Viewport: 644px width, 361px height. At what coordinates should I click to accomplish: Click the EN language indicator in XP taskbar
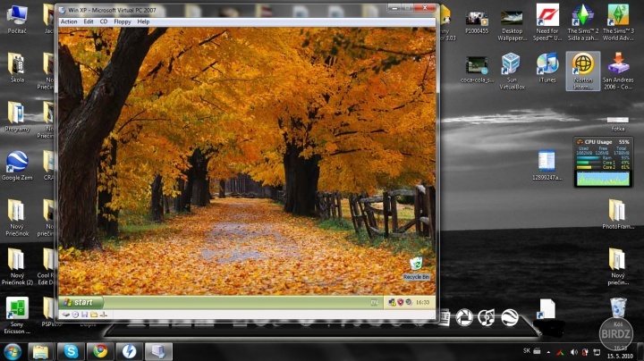click(374, 302)
